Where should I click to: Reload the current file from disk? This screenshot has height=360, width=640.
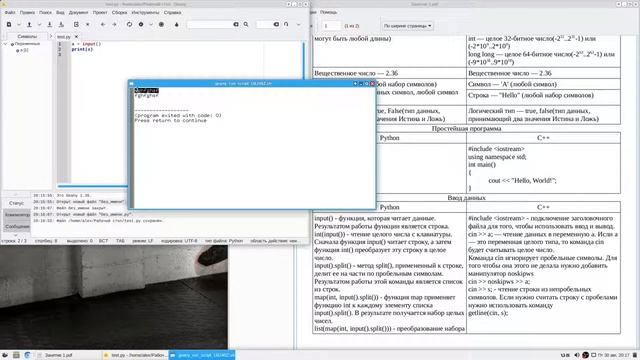coord(76,24)
